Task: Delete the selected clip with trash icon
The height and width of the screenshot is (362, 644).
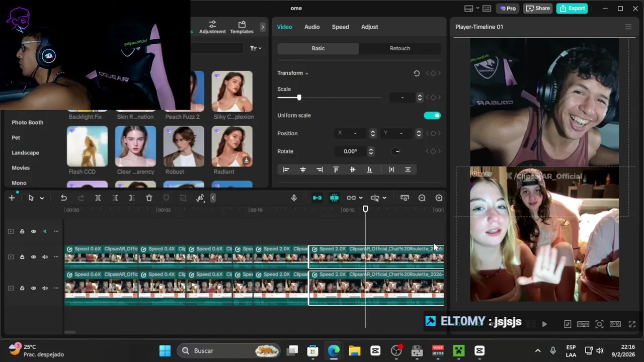Action: coord(149,198)
